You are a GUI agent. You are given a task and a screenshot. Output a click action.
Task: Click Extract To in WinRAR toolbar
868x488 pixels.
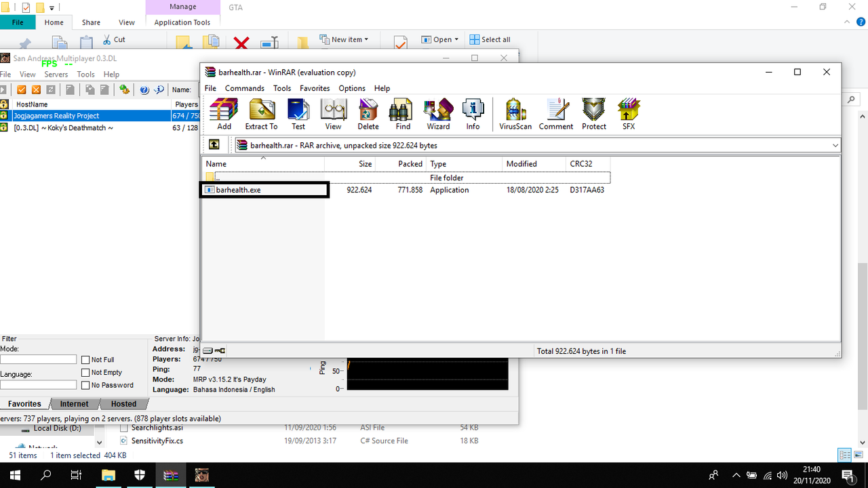[261, 114]
